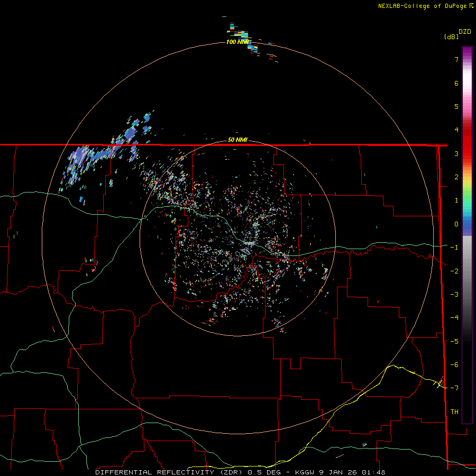Click the 9 JAN 26 date stamp
Screen dimensions: 476x476
[339, 472]
